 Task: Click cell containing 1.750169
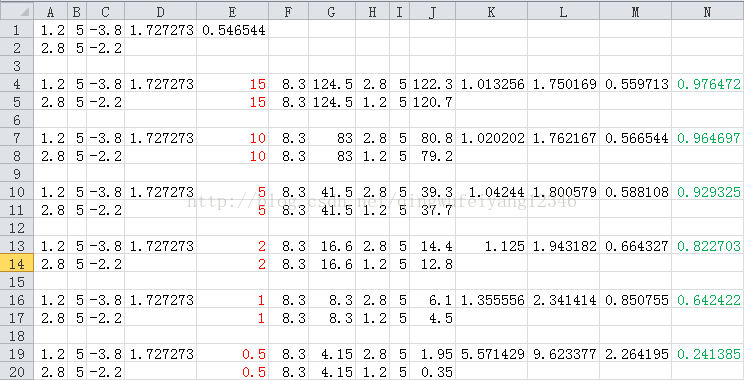563,84
